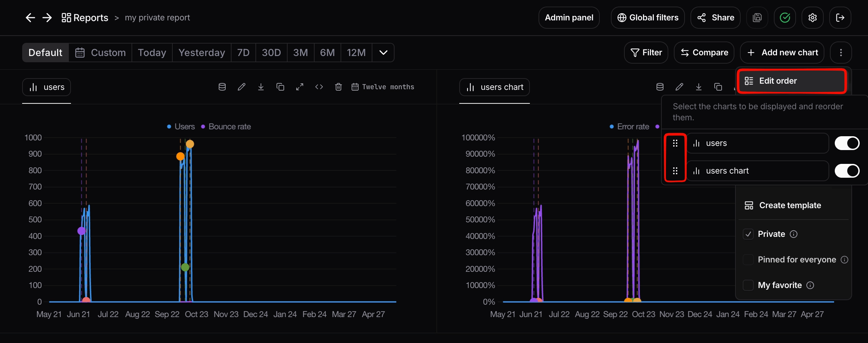The image size is (868, 343).
Task: Toggle the Users legend series
Action: (x=181, y=127)
